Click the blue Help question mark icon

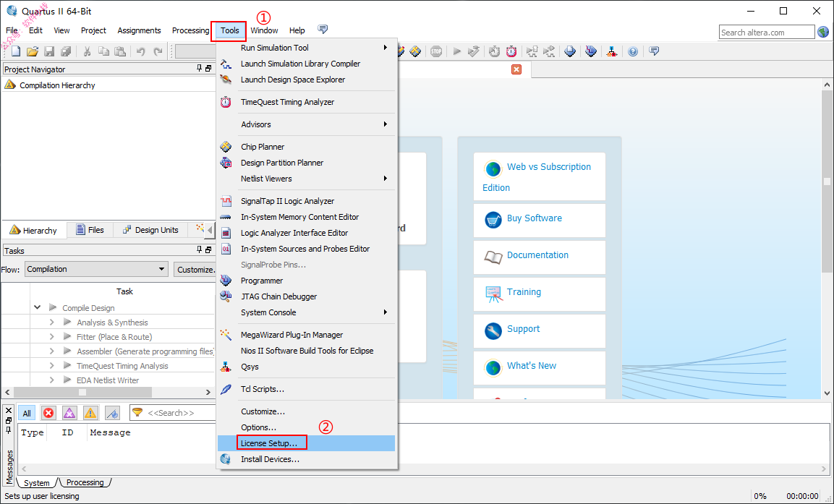(633, 51)
